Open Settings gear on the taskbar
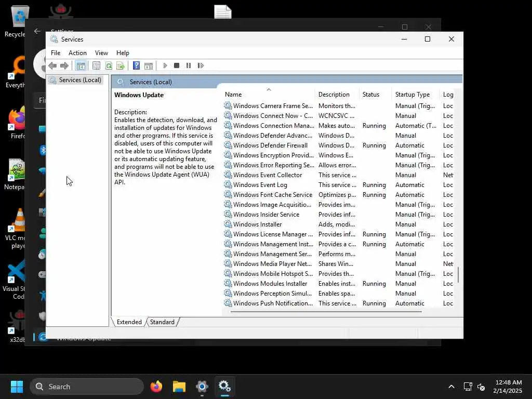 pos(202,387)
